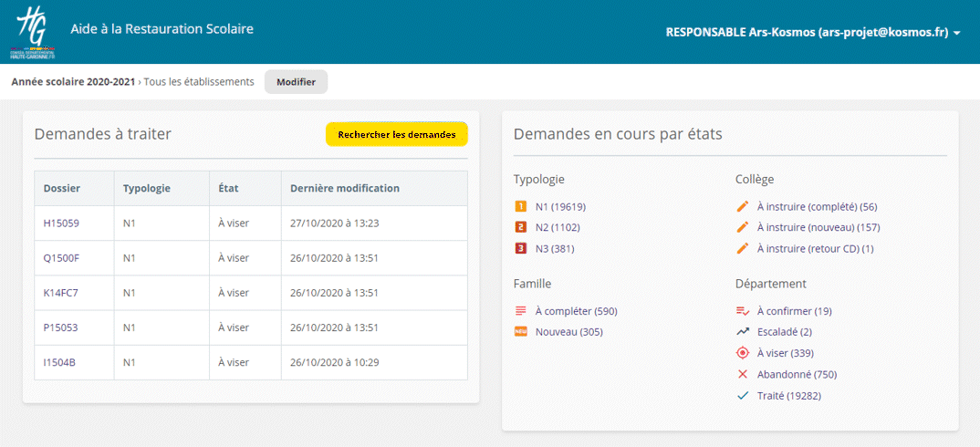The width and height of the screenshot is (980, 447).
Task: Open the RESPONSABLE Ars-Kosmos user dropdown
Action: tap(812, 32)
